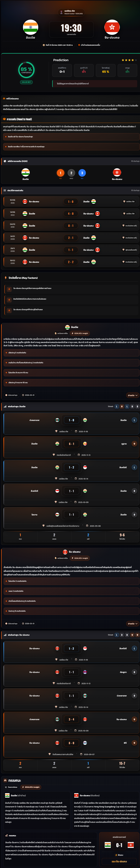Click the blue number 3 H2H circle
Image resolution: width=140 pixels, height=868 pixels.
[x=82, y=173]
